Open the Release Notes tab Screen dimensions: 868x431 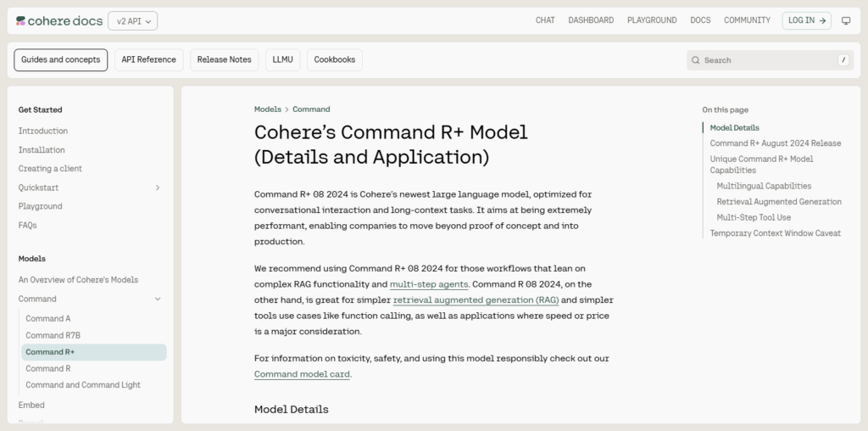click(x=224, y=60)
